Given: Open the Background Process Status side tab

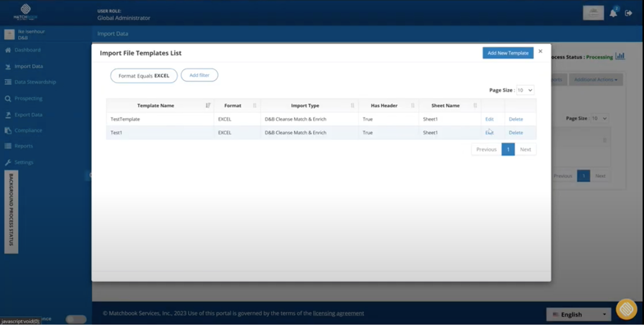Looking at the screenshot, I should 11,212.
